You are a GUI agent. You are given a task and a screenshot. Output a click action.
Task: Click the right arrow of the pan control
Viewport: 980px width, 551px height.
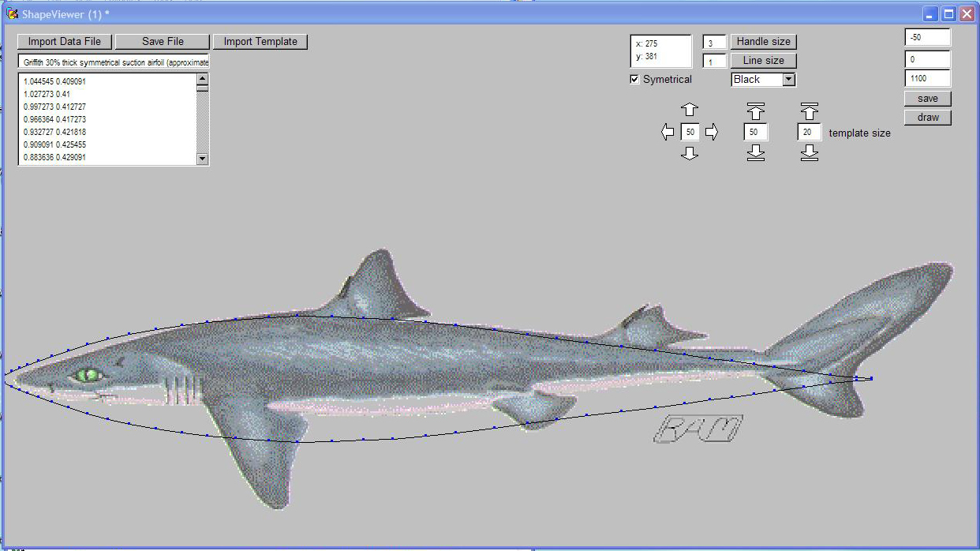point(712,132)
